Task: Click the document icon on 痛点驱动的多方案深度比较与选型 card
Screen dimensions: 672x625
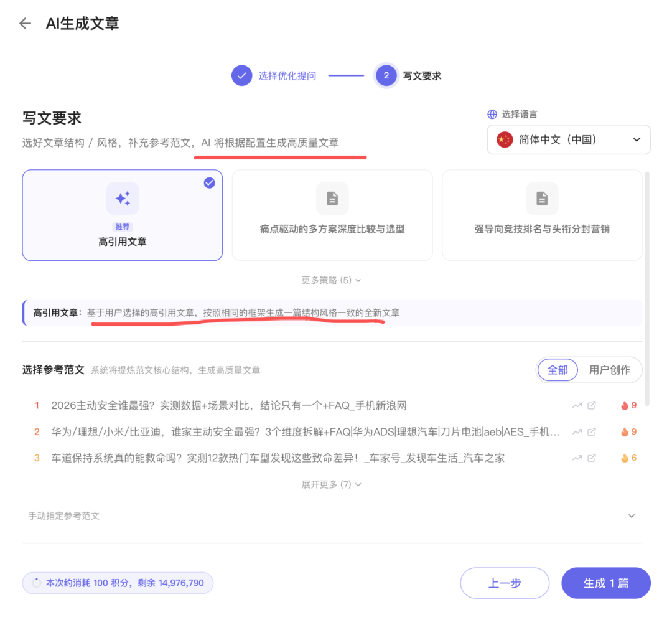Action: (332, 199)
